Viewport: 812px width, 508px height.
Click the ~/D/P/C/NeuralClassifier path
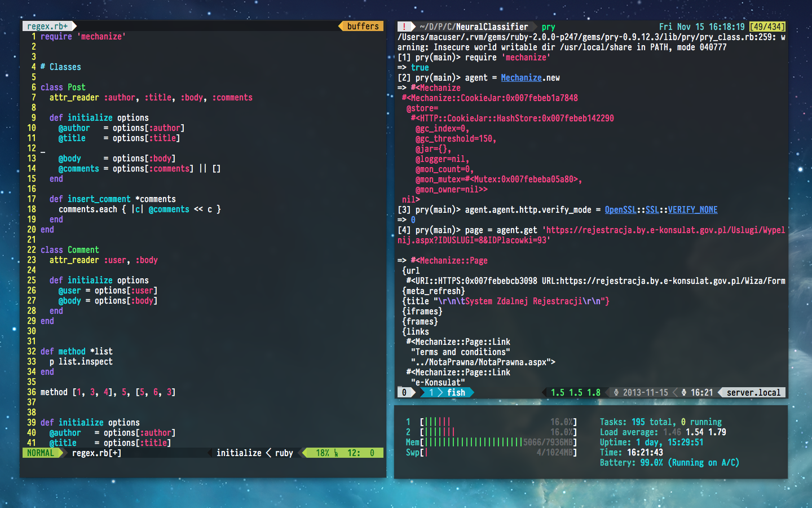point(474,27)
